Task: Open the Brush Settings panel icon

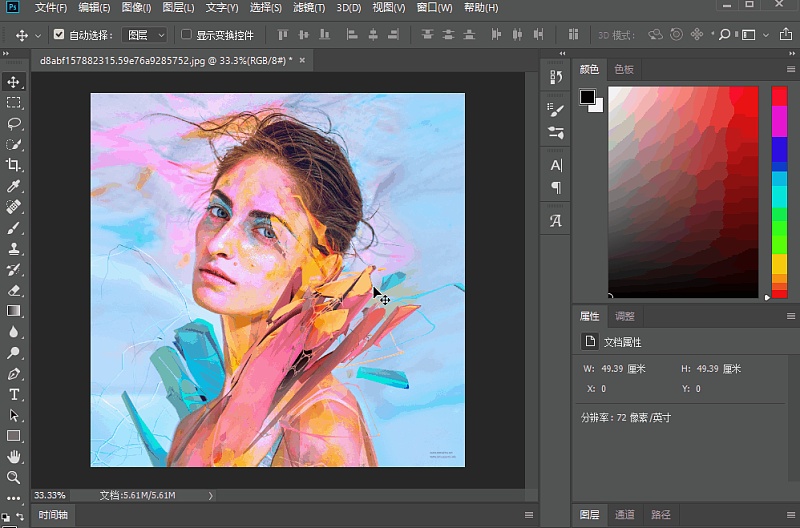Action: [x=556, y=109]
